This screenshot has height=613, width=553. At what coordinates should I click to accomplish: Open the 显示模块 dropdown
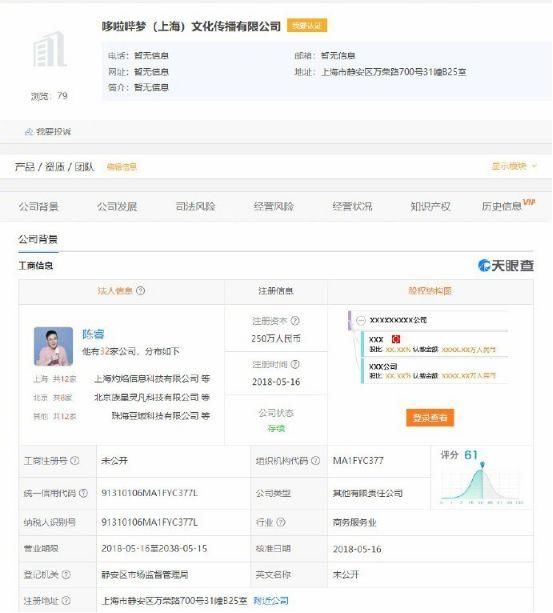pos(514,166)
